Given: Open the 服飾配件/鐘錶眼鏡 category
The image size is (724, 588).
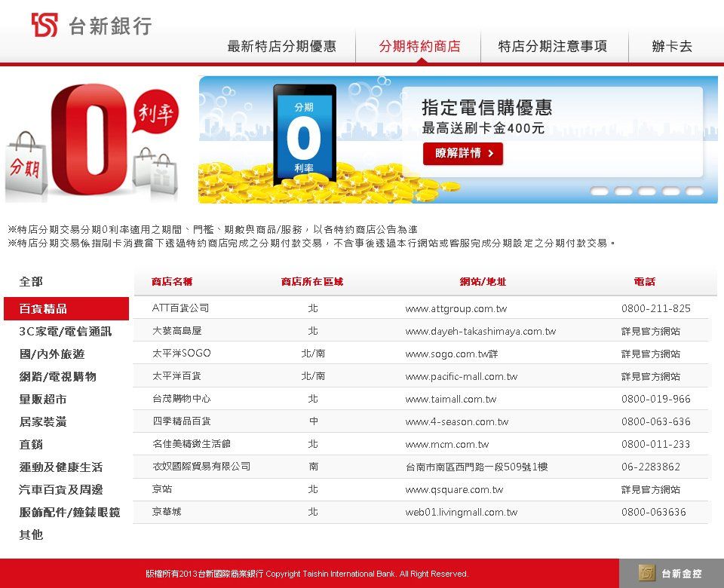Looking at the screenshot, I should (69, 513).
